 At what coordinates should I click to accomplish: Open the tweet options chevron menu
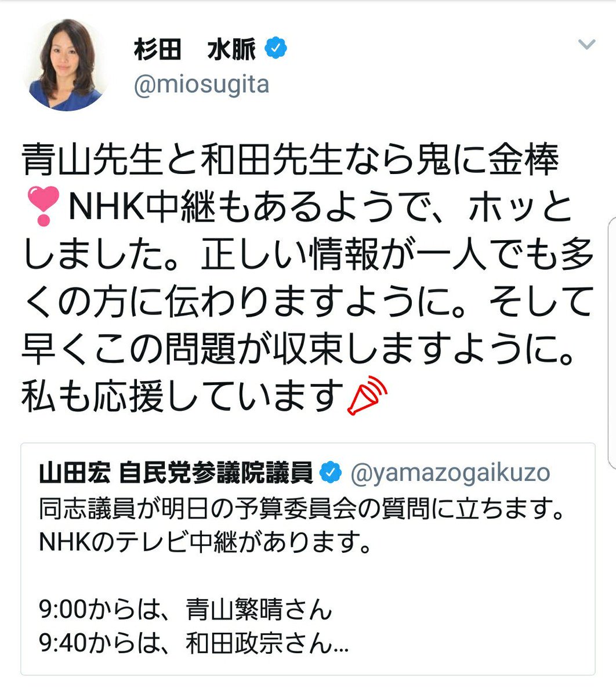pyautogui.click(x=587, y=45)
